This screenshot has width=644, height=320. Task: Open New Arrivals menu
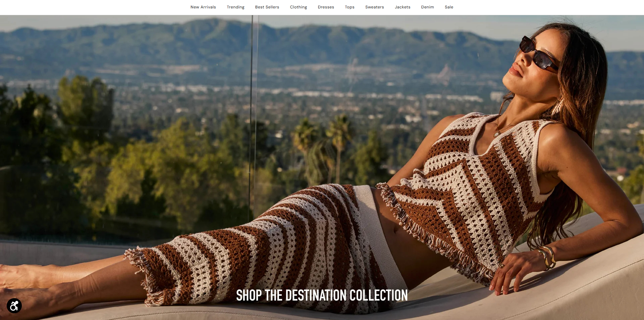[203, 7]
